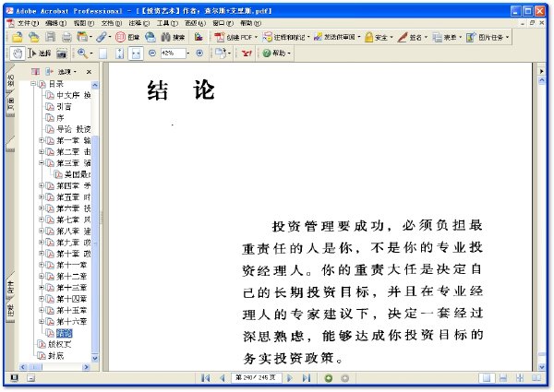This screenshot has width=554, height=392.
Task: Click the Snapshot camera tool
Action: pos(62,53)
